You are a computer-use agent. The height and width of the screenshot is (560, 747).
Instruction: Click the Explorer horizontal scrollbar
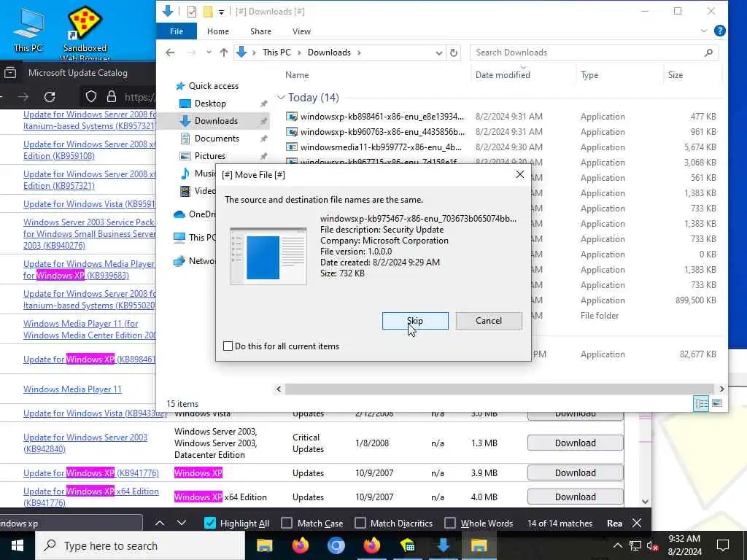[499, 389]
